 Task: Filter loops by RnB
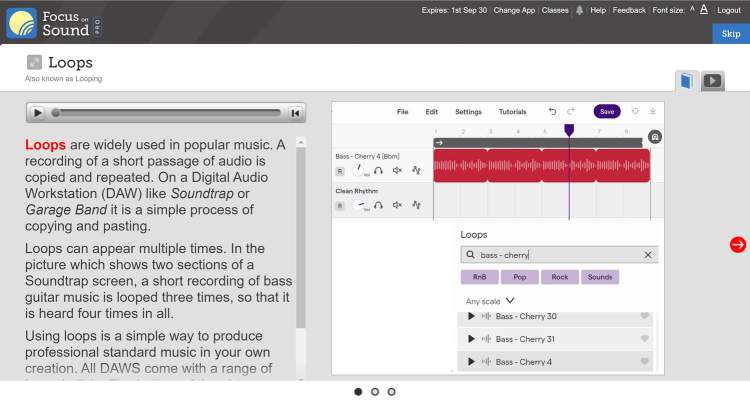(x=479, y=277)
